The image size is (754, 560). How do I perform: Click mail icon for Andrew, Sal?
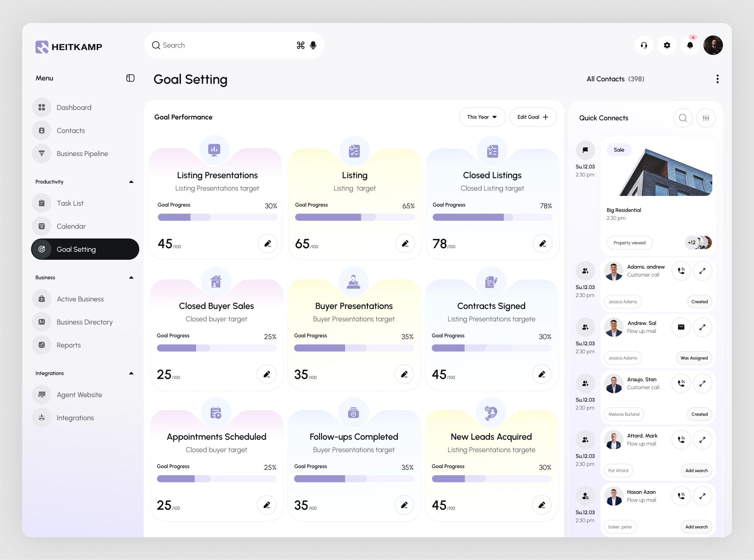point(681,327)
